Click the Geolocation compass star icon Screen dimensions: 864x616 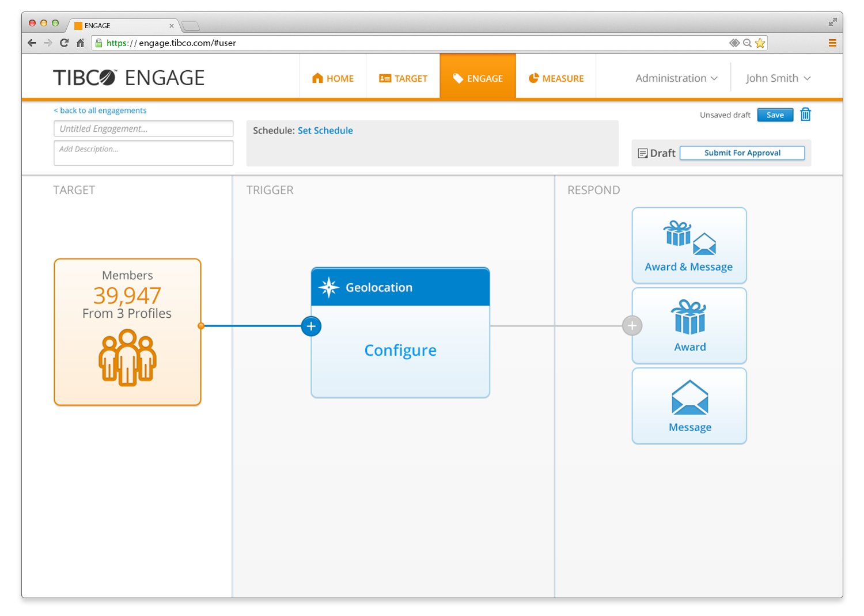point(329,287)
